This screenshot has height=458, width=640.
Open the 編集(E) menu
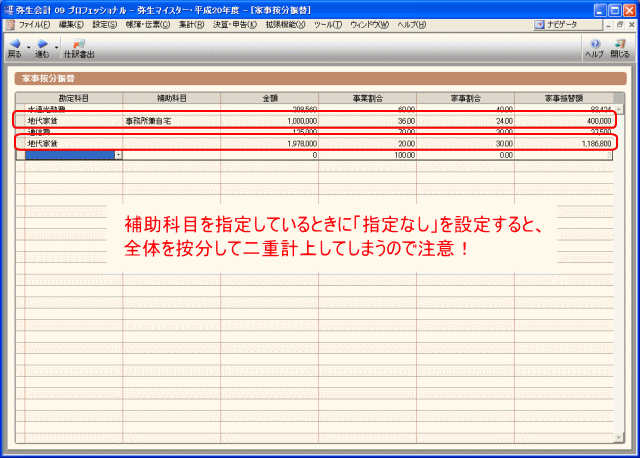[x=71, y=25]
